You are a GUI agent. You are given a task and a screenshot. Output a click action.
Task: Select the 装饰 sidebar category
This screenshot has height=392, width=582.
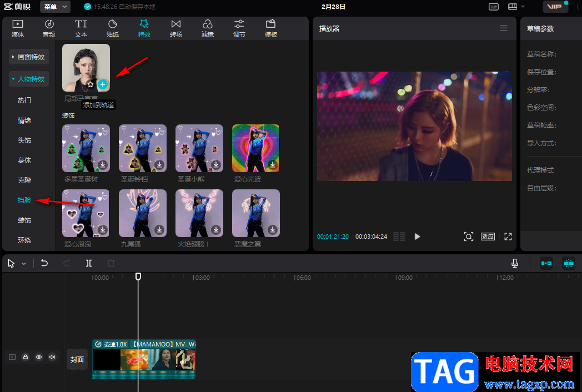pyautogui.click(x=24, y=220)
